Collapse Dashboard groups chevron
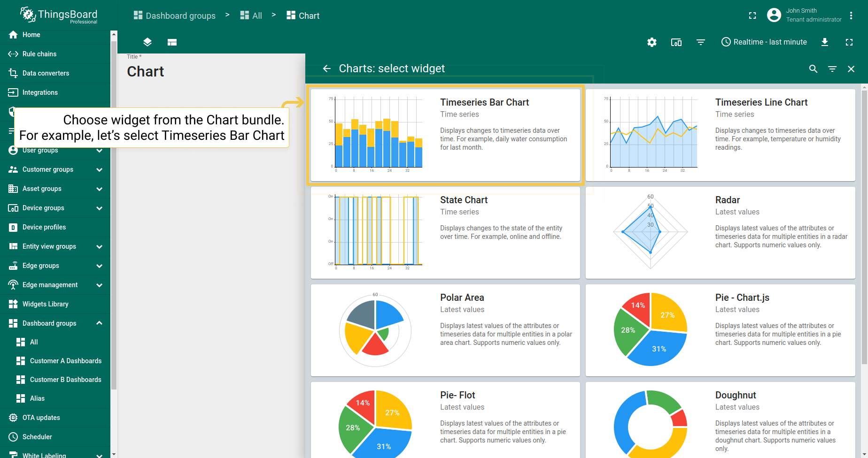868x458 pixels. [x=99, y=323]
